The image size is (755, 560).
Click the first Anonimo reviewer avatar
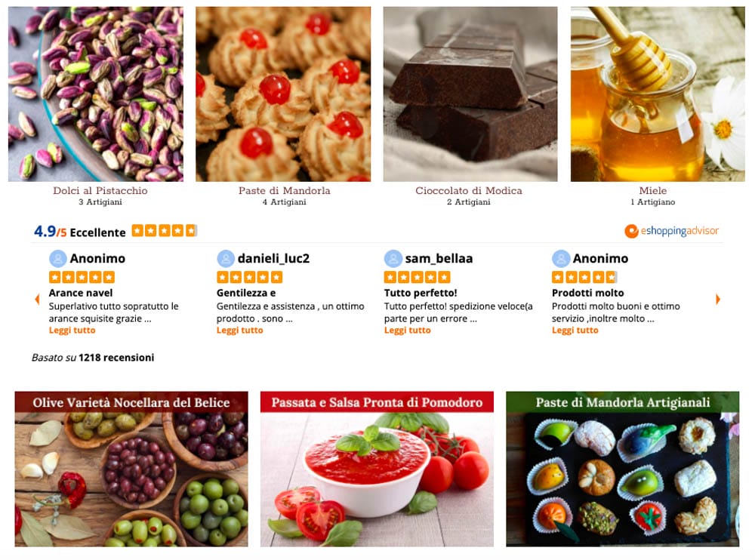point(58,259)
